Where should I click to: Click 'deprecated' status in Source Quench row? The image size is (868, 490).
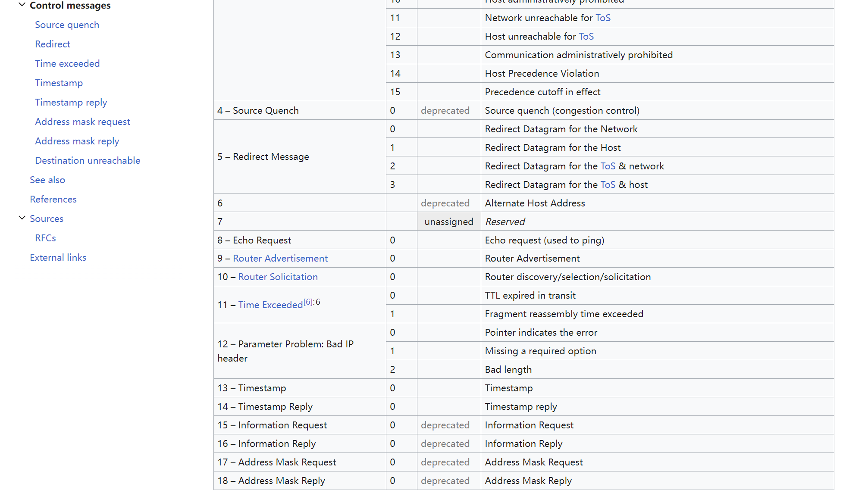click(445, 110)
